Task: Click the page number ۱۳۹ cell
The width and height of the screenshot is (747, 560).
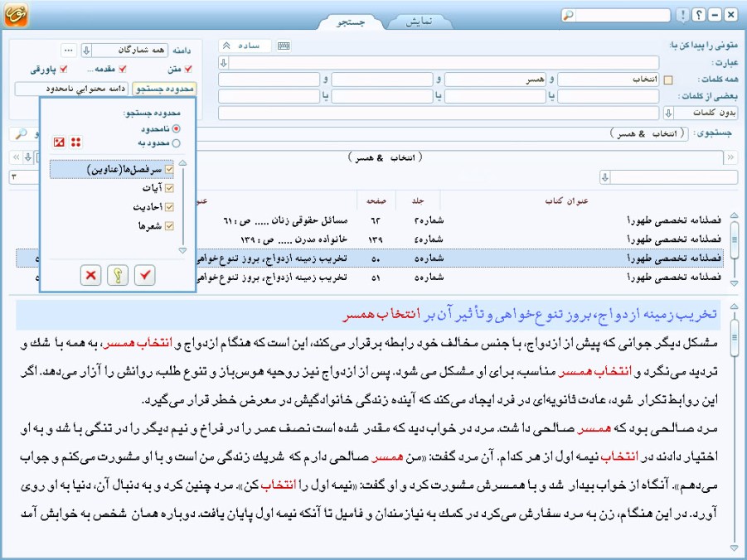Action: (376, 239)
